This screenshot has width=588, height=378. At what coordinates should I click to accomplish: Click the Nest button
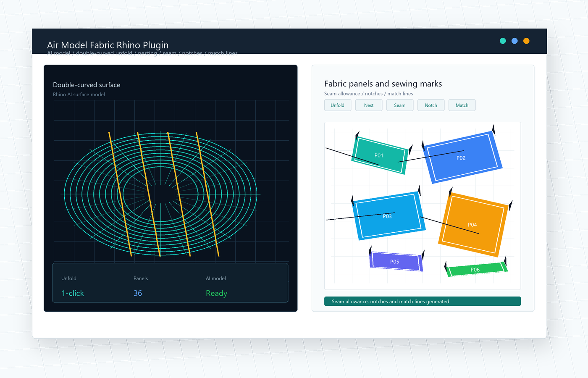(x=369, y=105)
